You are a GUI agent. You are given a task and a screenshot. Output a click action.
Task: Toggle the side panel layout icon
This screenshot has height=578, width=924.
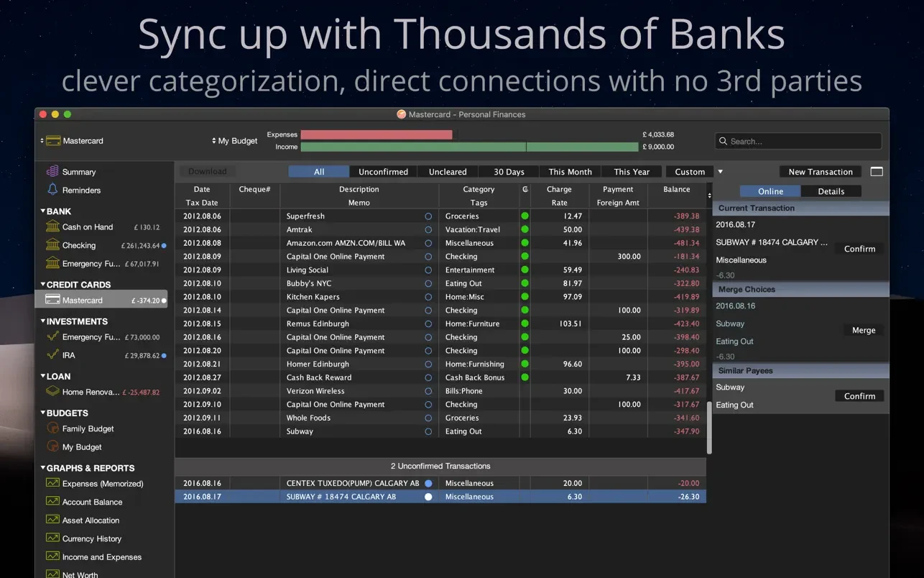876,172
